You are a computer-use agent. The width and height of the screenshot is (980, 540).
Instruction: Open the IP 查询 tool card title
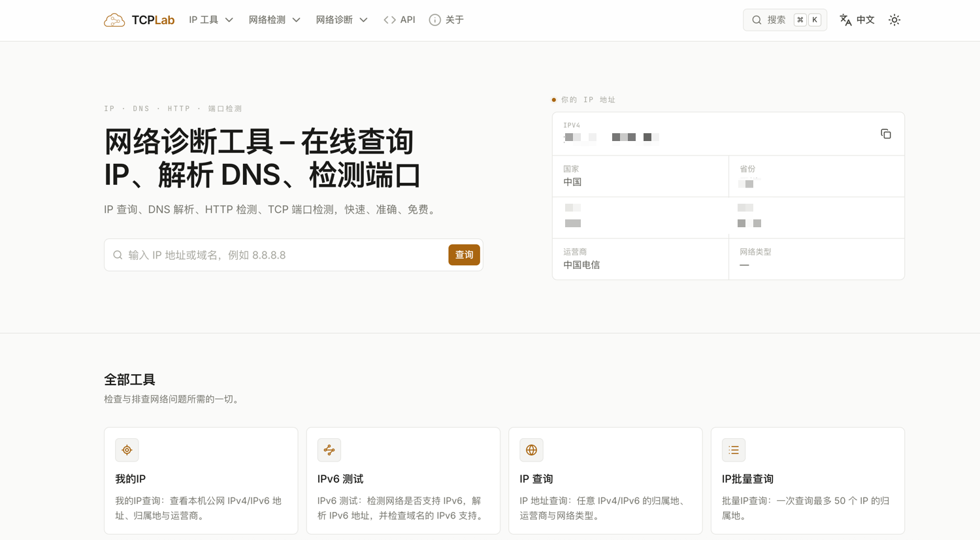point(536,479)
